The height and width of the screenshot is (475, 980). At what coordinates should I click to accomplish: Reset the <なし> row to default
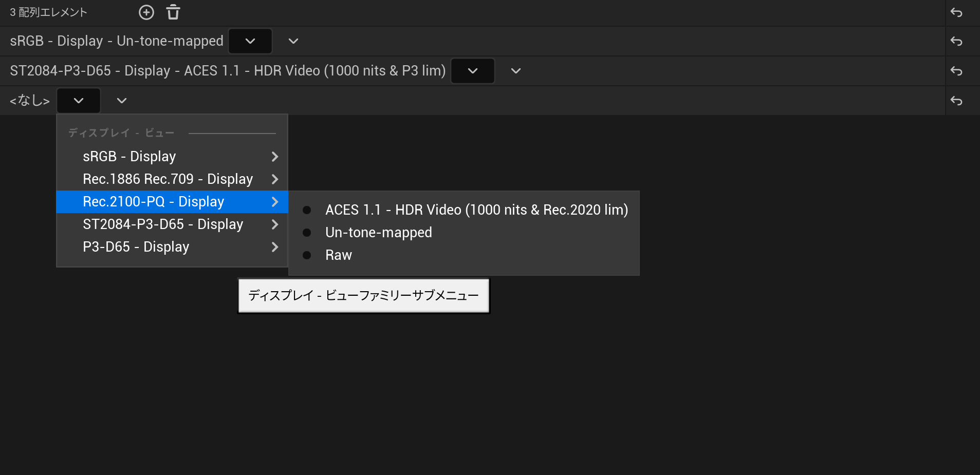click(956, 101)
